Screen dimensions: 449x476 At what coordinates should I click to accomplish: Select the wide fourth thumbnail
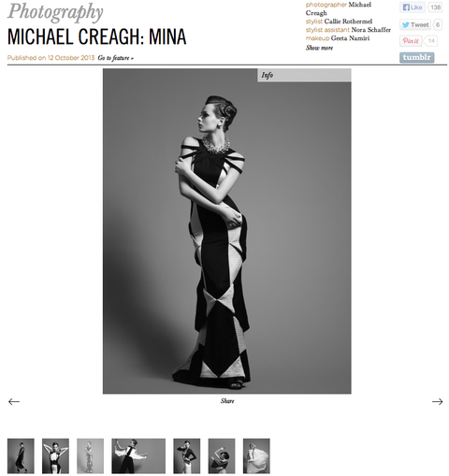138,456
